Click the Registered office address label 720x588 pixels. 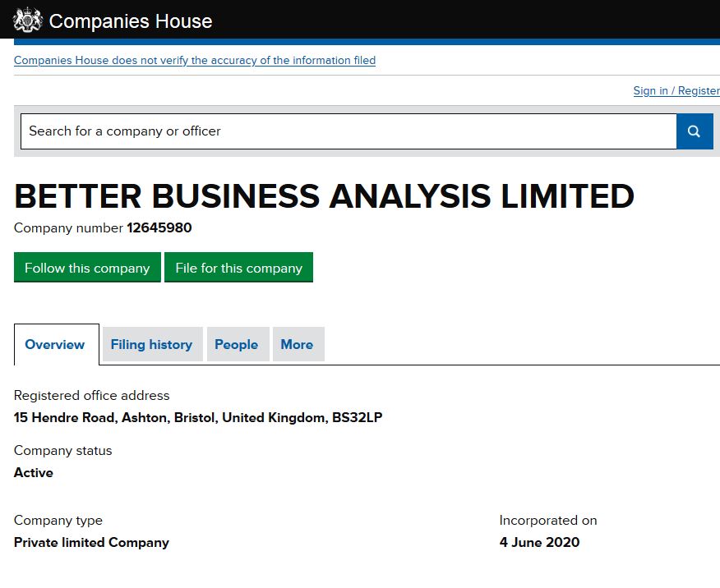(92, 395)
